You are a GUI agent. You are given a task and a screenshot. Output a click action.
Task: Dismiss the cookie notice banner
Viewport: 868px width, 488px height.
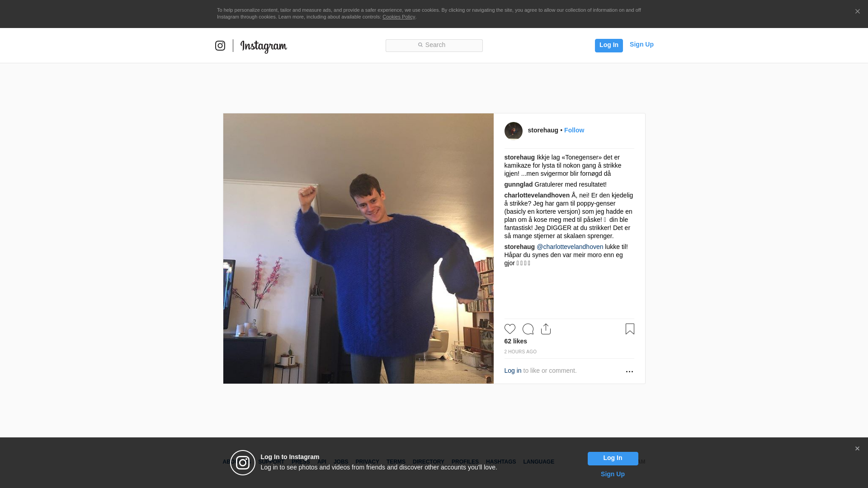pyautogui.click(x=857, y=12)
